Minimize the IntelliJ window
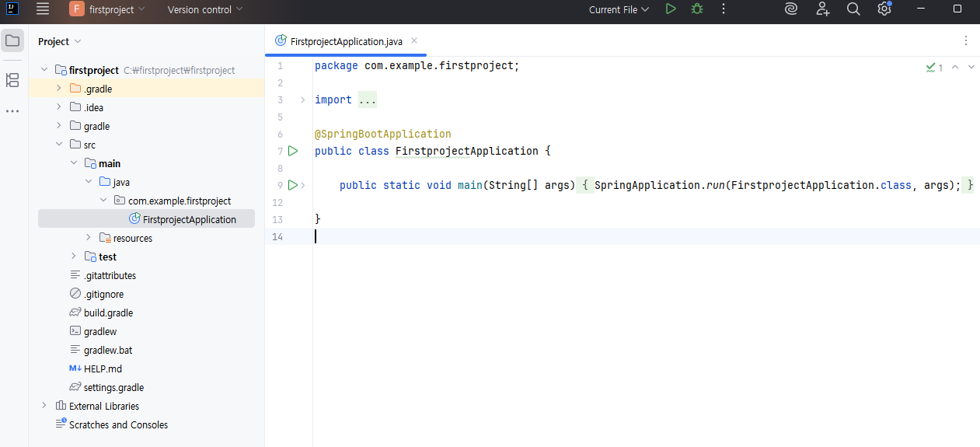 [x=922, y=9]
